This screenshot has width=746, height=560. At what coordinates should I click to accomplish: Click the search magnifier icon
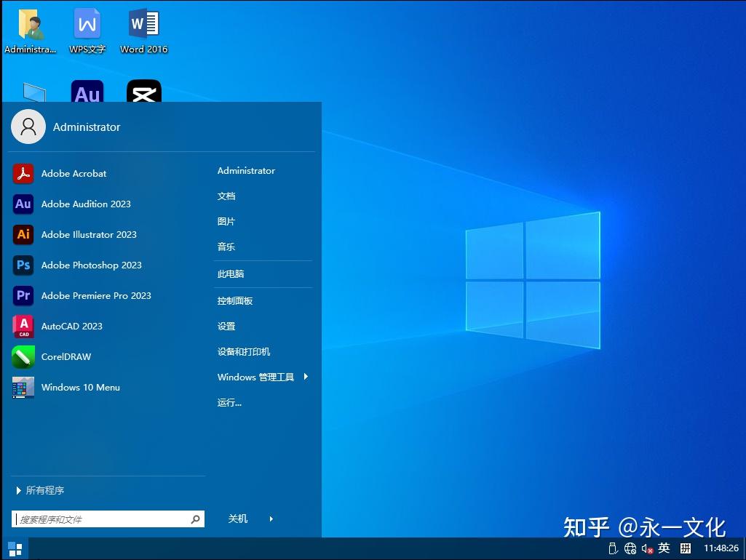tap(195, 519)
